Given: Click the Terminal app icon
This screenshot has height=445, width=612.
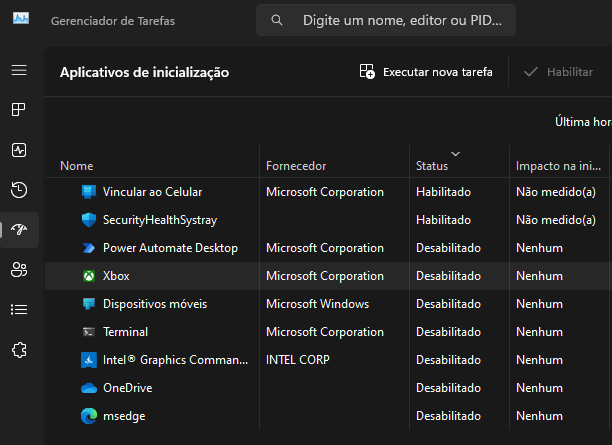Looking at the screenshot, I should point(89,332).
